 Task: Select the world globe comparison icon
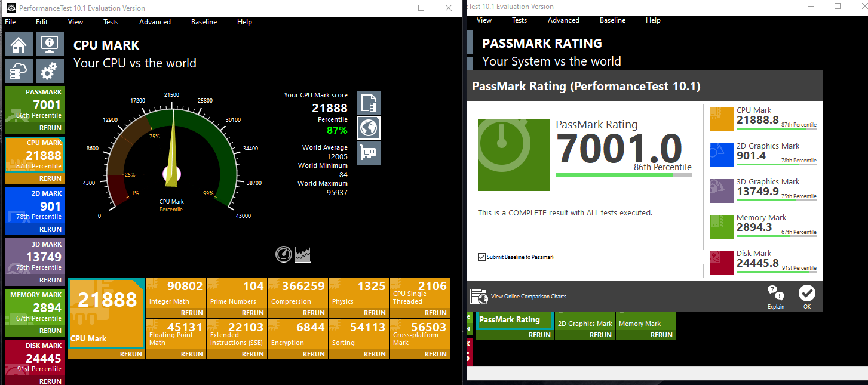coord(369,128)
